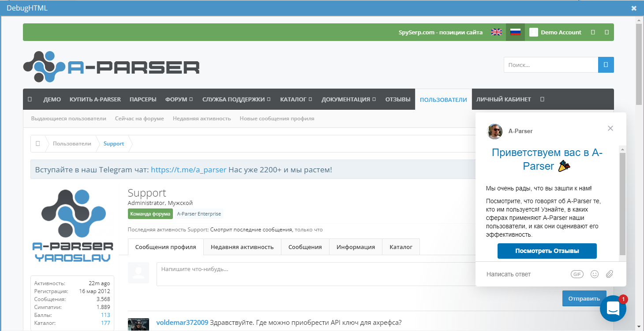This screenshot has height=331, width=644.
Task: Open the ДОКУМЕНТАЦИЯ dropdown
Action: tap(348, 99)
